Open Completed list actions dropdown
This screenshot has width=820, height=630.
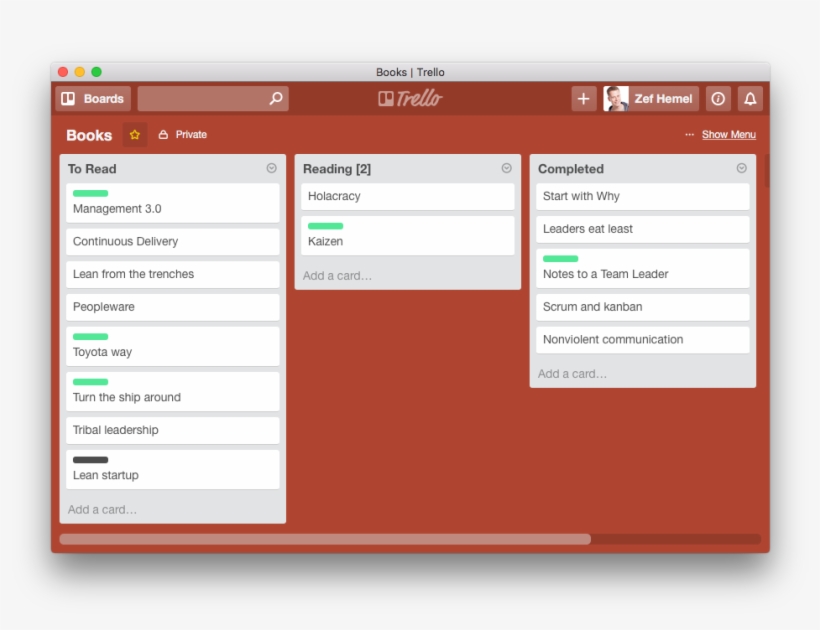(742, 168)
